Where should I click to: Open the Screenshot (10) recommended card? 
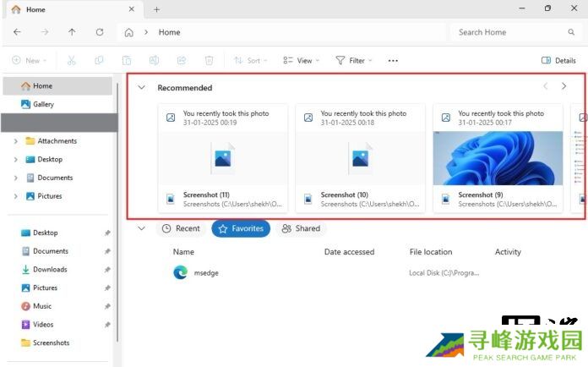[361, 158]
